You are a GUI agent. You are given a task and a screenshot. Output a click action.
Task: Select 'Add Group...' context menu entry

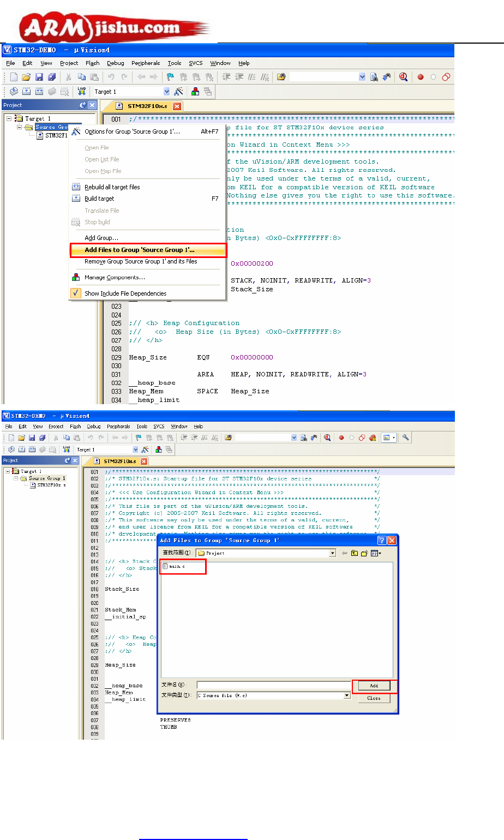148,238
